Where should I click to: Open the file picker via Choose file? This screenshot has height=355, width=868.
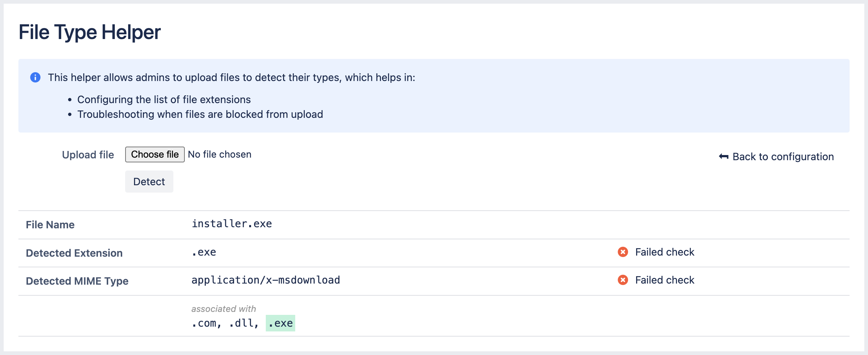coord(155,154)
